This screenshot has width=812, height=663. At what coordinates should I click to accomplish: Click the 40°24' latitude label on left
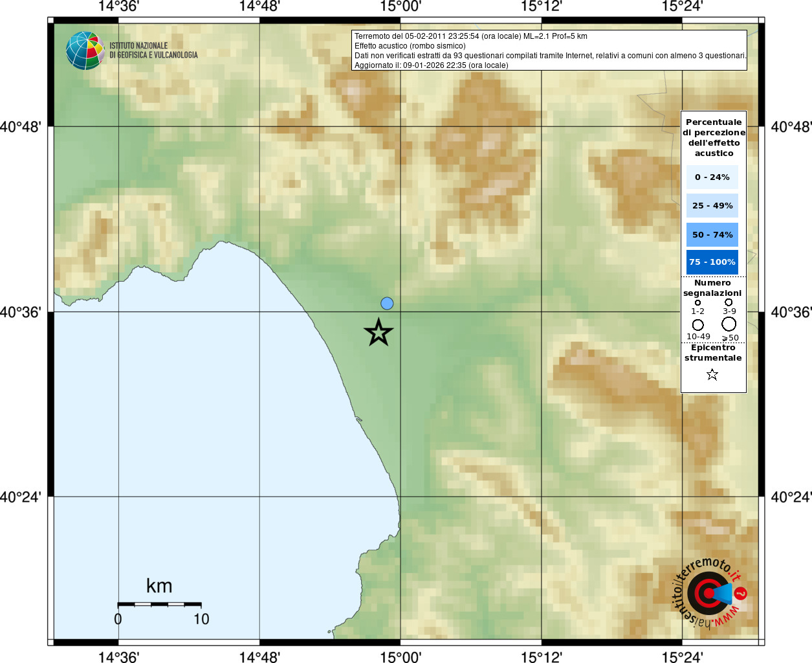click(21, 497)
